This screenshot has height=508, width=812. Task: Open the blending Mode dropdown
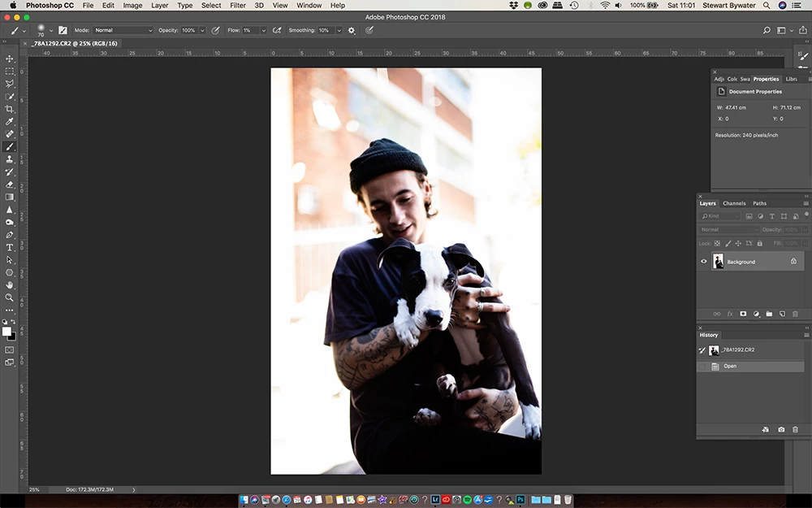click(123, 30)
